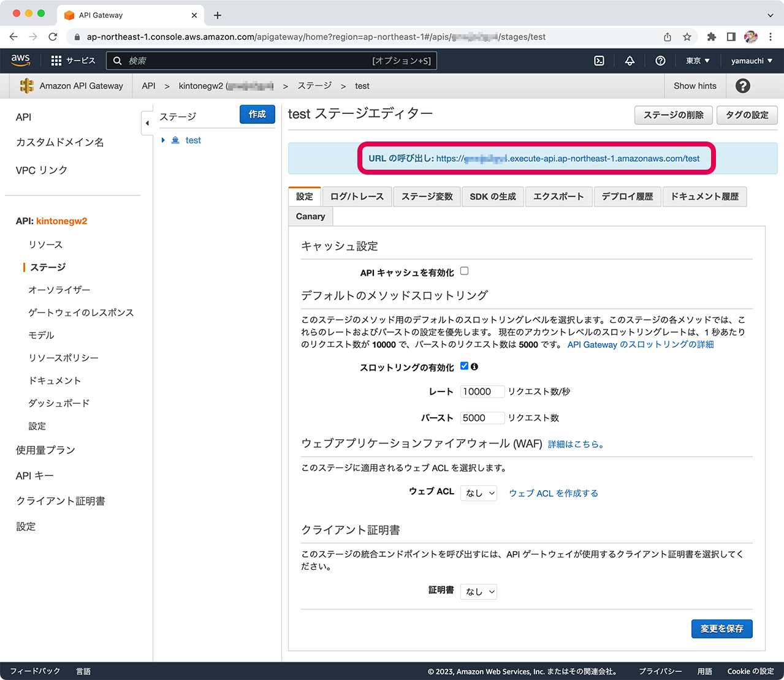Open API Gateway throttling details link

(641, 344)
